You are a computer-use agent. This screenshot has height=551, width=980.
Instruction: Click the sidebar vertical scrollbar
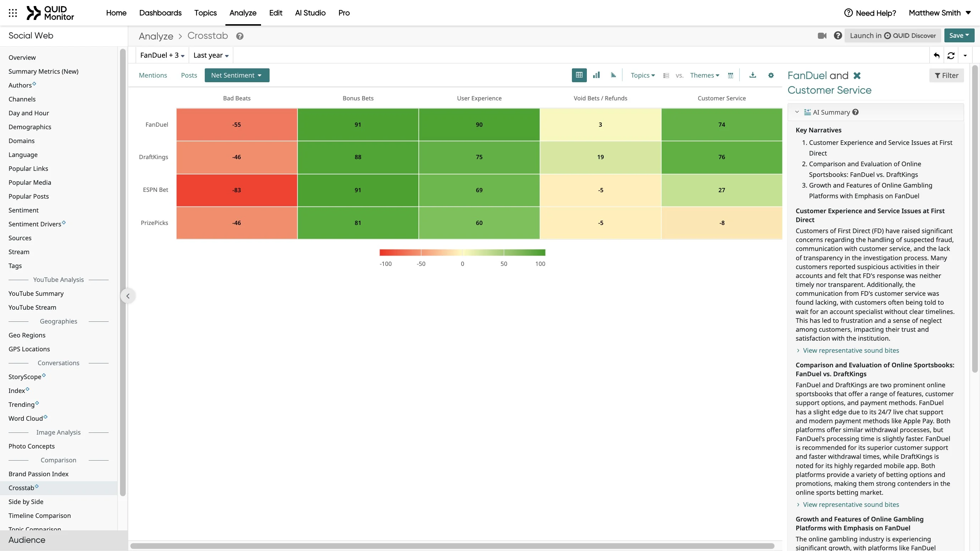(x=123, y=272)
